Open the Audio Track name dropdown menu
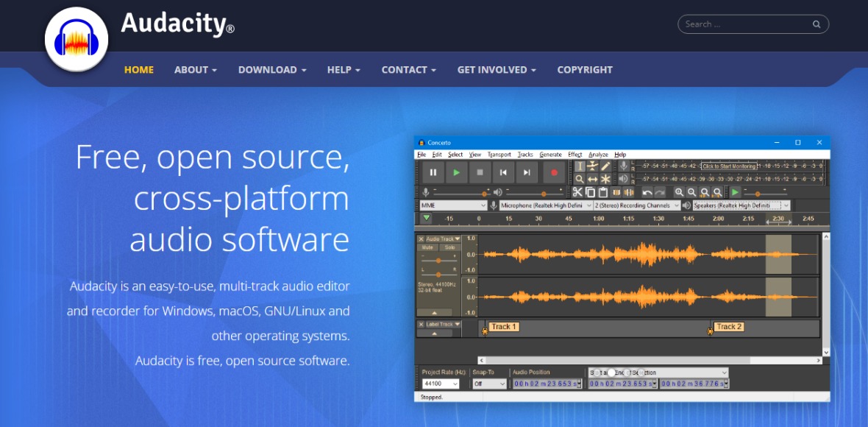 tap(443, 239)
